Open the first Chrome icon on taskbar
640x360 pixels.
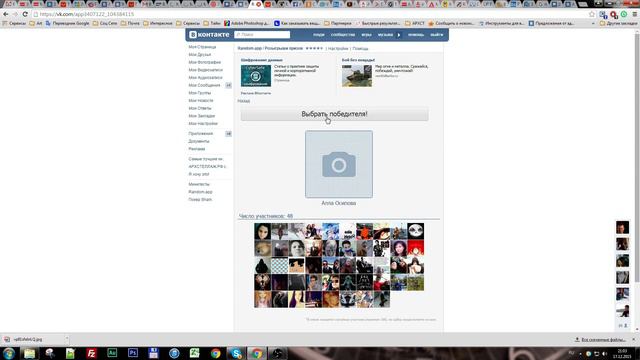point(216,353)
